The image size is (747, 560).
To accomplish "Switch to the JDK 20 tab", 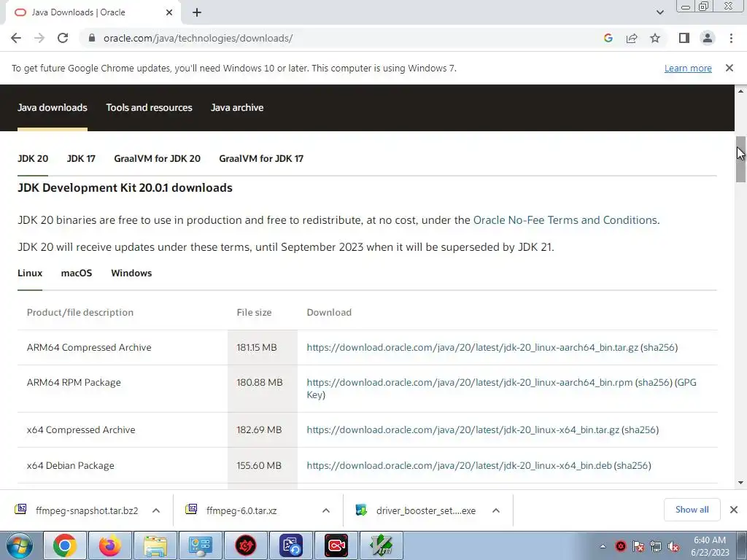I will click(33, 158).
